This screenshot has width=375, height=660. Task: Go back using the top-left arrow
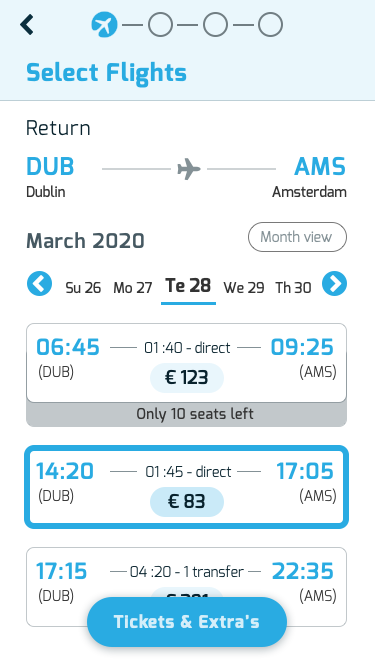pos(27,25)
